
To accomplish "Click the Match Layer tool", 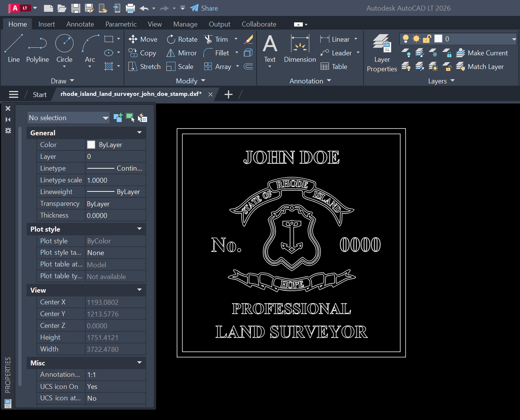I will [x=480, y=66].
